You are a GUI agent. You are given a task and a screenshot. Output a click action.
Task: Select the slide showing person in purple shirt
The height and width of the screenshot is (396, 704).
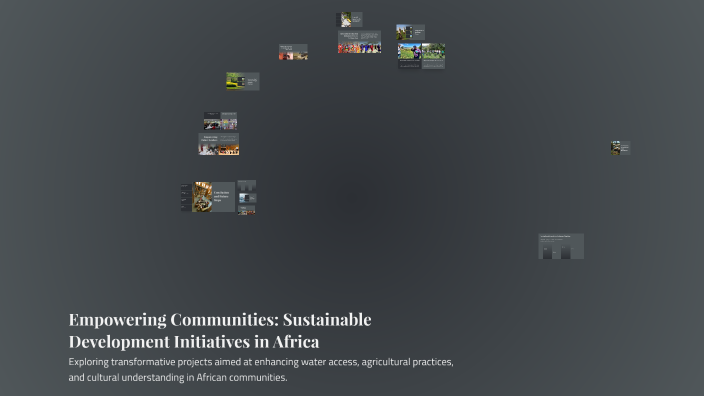pos(409,56)
